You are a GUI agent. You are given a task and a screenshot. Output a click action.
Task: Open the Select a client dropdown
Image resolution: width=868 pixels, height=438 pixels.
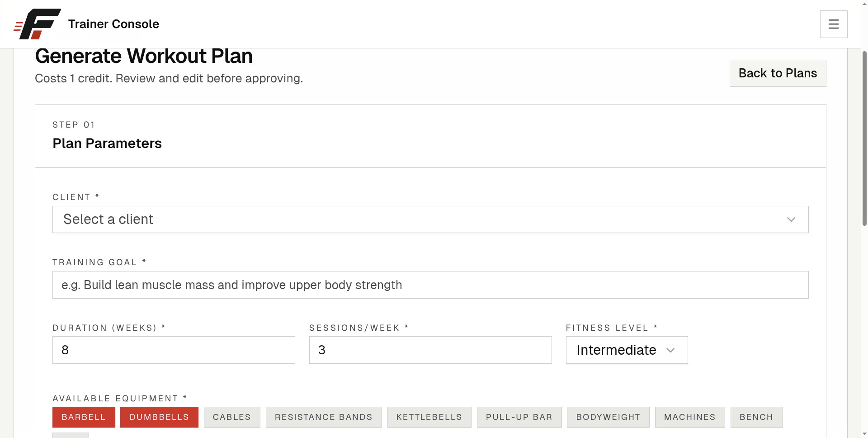click(x=430, y=219)
